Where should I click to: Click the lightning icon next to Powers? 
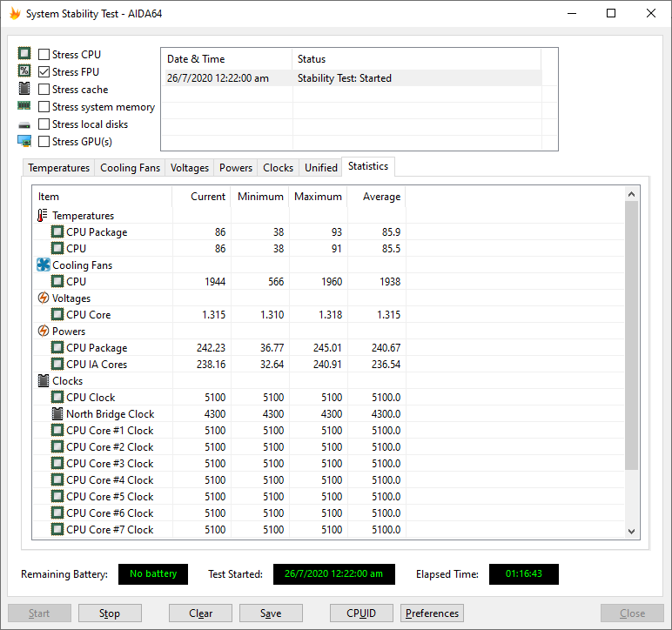(x=44, y=331)
